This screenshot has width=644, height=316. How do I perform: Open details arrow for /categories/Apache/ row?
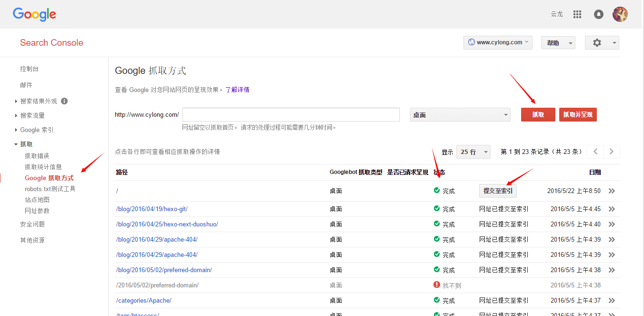click(x=612, y=301)
